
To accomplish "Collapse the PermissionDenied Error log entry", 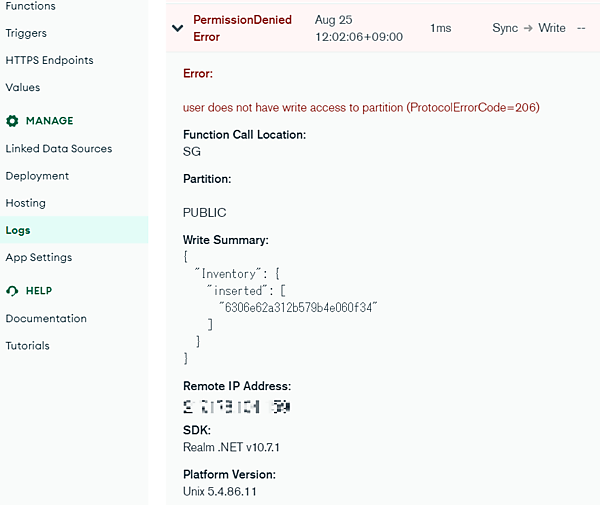I will [x=178, y=29].
